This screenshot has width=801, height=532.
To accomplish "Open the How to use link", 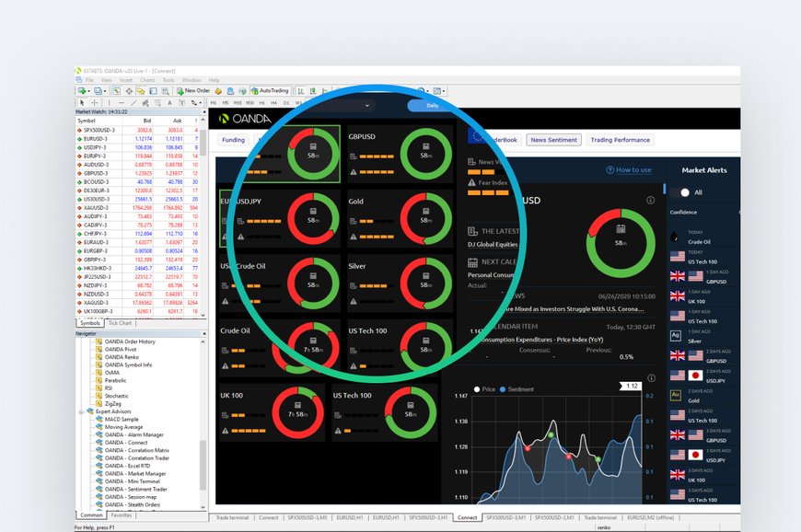I will [633, 170].
